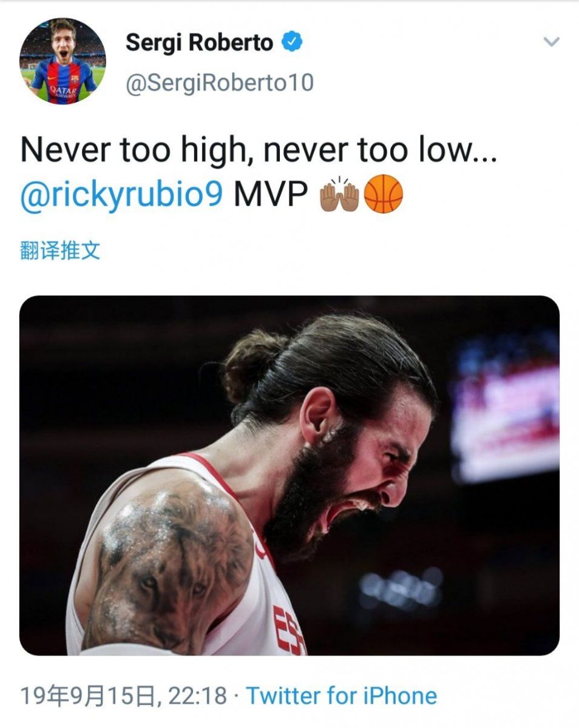
Task: Click the MVP word in the tweet
Action: [271, 195]
